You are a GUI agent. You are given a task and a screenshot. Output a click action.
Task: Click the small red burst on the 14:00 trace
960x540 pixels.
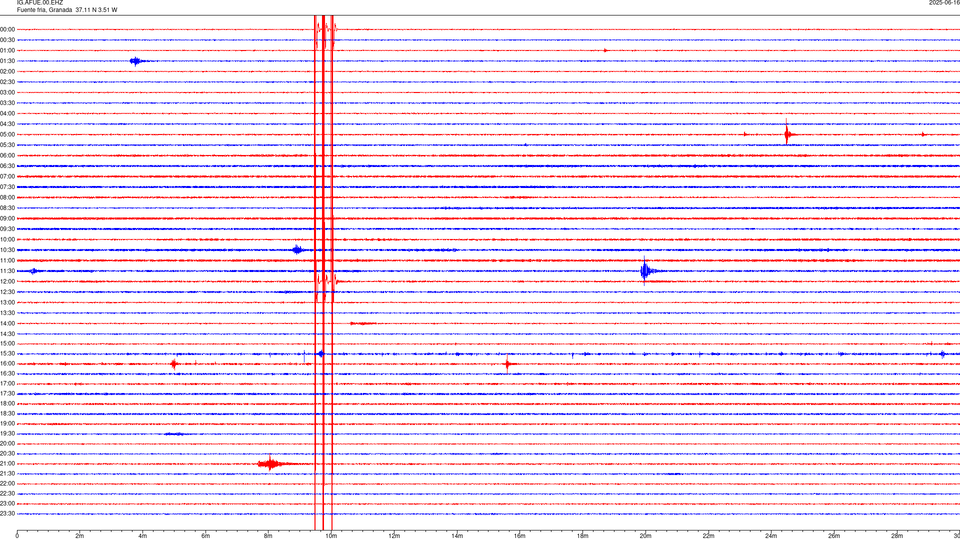tap(362, 323)
